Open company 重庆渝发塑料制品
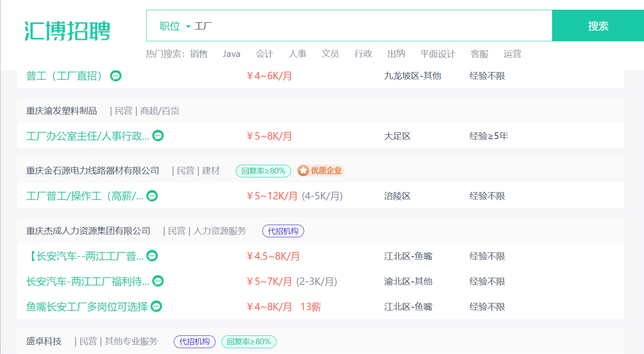Image resolution: width=644 pixels, height=354 pixels. [x=62, y=111]
